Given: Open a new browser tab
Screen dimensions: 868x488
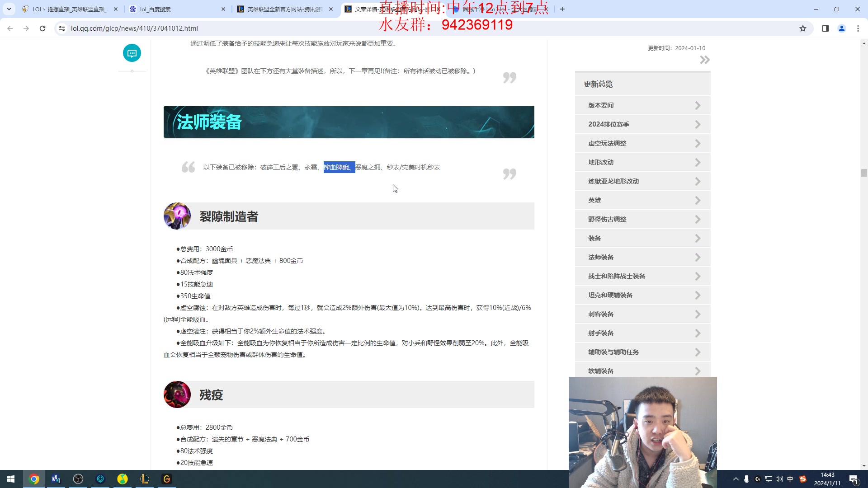Looking at the screenshot, I should coord(562,9).
